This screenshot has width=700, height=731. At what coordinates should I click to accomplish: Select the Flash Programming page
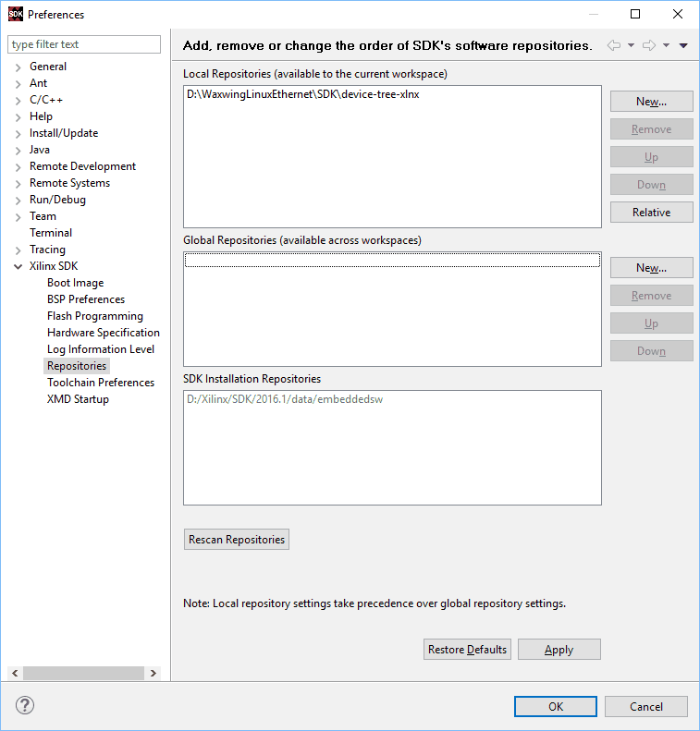(x=94, y=316)
